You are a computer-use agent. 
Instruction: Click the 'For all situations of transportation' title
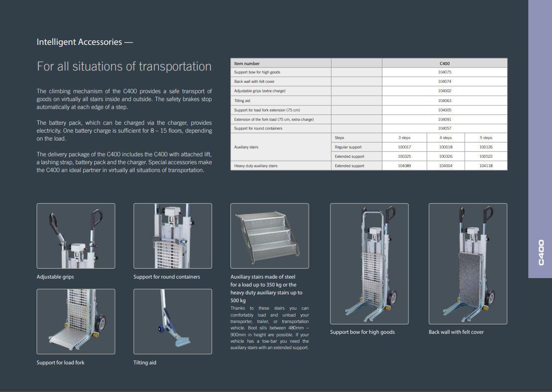(124, 67)
